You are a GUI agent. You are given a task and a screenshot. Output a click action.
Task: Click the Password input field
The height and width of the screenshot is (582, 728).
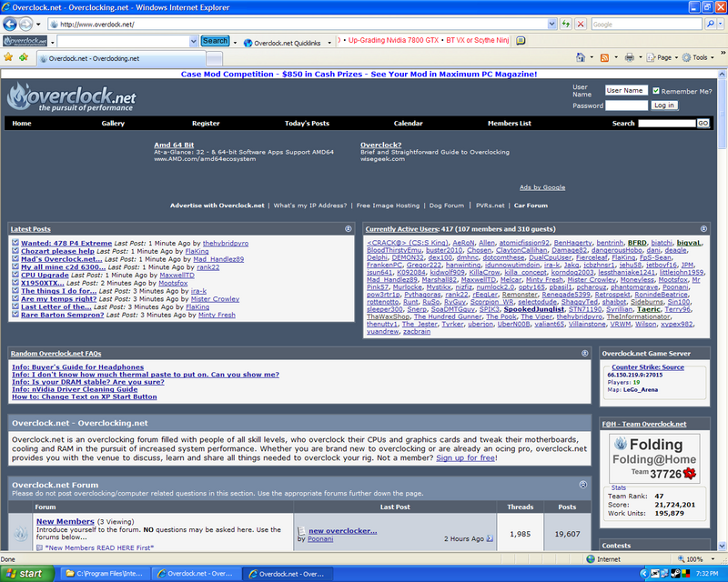pyautogui.click(x=626, y=105)
